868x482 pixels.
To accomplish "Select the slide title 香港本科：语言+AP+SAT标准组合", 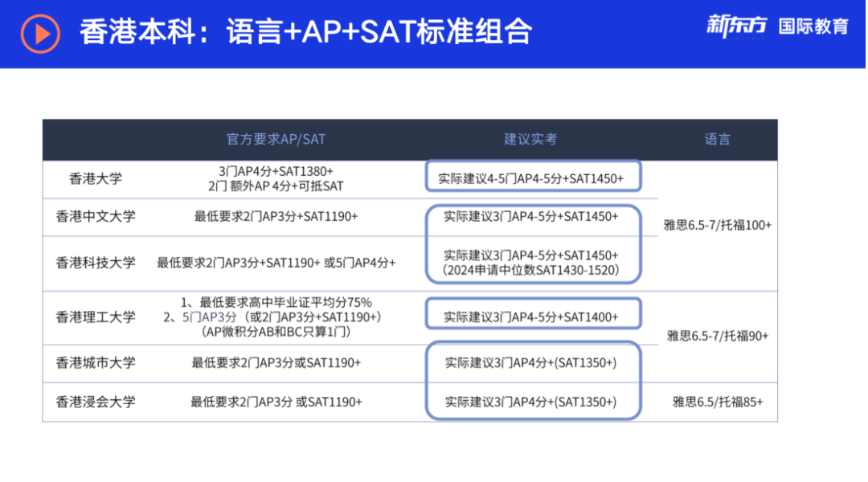I will (x=305, y=31).
